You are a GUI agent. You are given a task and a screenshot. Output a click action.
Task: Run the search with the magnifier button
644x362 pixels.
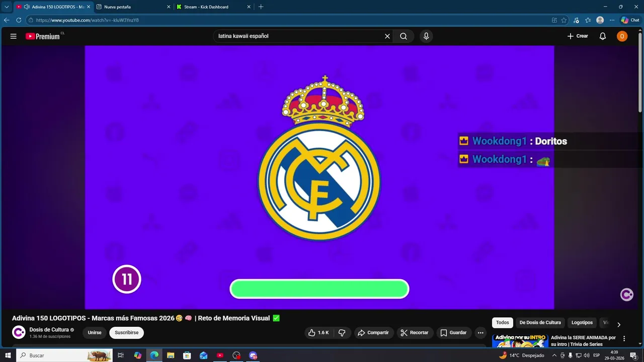[x=404, y=36]
